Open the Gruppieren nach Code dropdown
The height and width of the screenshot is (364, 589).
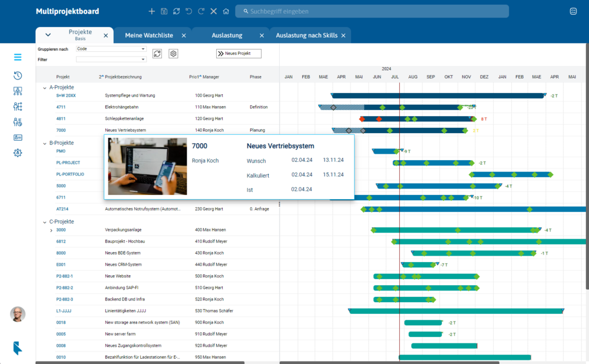[x=111, y=49]
